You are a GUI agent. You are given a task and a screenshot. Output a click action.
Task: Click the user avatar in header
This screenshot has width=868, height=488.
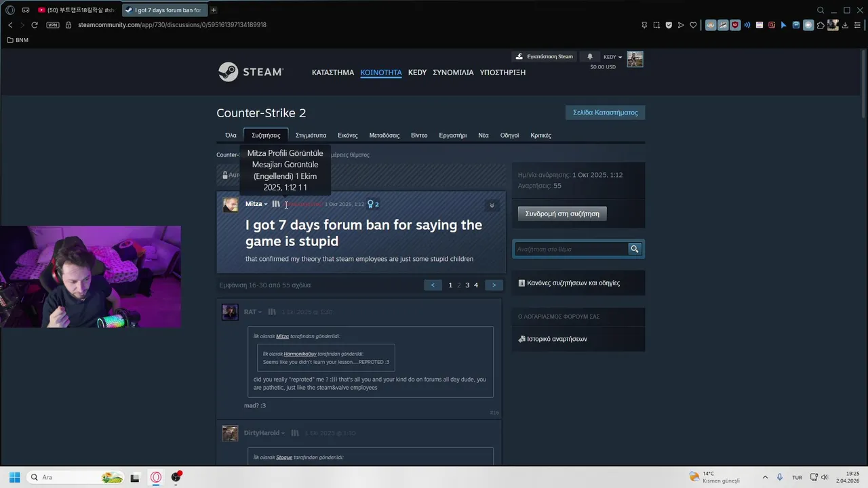(635, 59)
